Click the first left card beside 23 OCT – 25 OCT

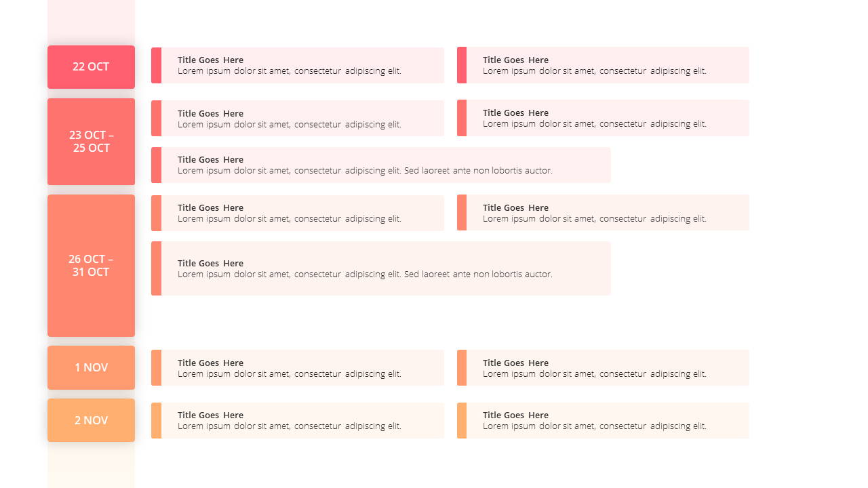click(298, 118)
